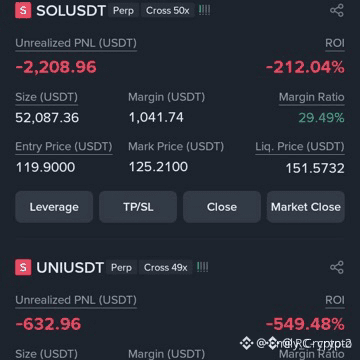This screenshot has height=360, width=360.
Task: Toggle the Unrealized PNL (USDT) label for SOLUSDT
Action: (x=76, y=44)
